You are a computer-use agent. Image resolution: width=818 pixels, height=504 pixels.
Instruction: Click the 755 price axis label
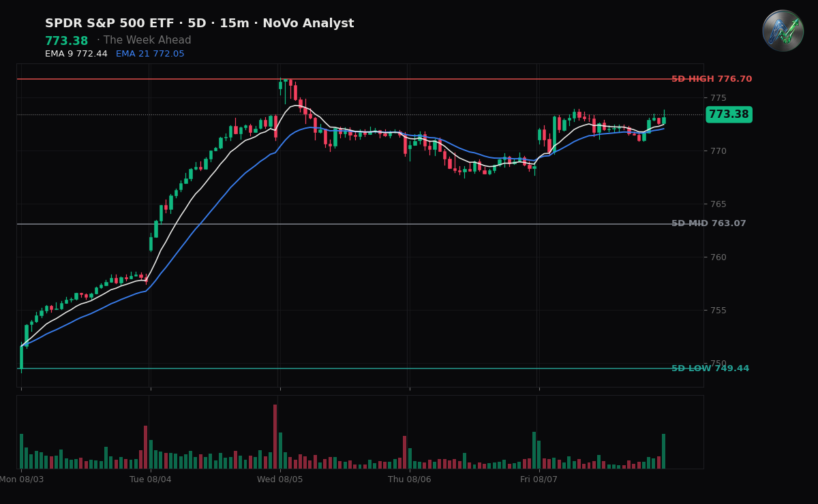coord(718,311)
